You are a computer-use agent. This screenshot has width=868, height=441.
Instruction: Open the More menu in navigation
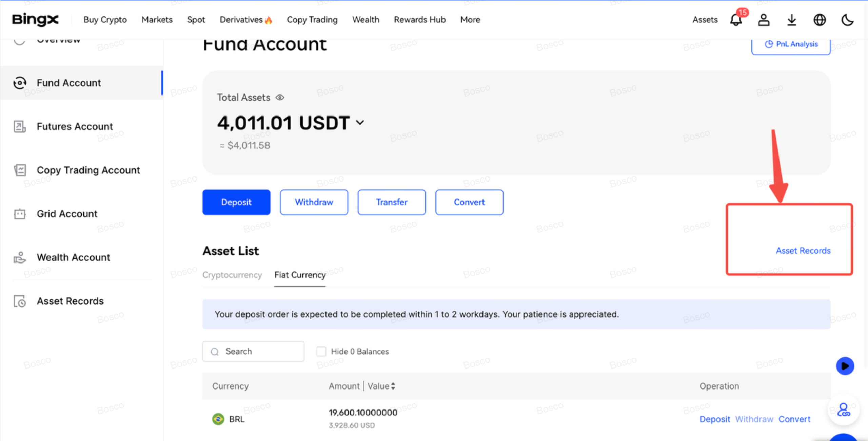click(470, 20)
